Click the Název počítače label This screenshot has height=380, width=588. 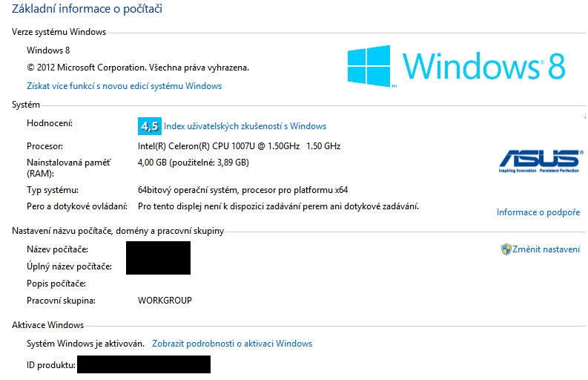point(57,249)
